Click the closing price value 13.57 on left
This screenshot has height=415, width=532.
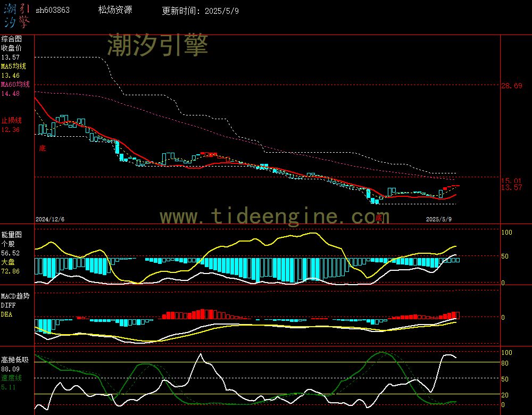(x=11, y=57)
